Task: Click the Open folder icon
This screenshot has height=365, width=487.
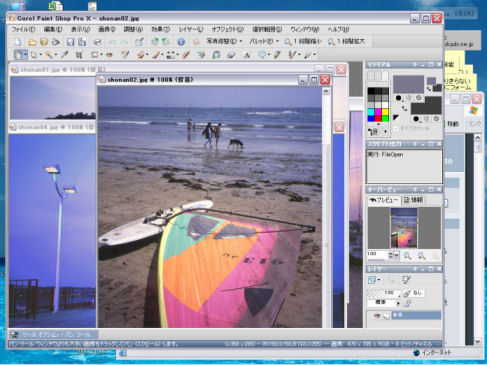Action: (32, 42)
